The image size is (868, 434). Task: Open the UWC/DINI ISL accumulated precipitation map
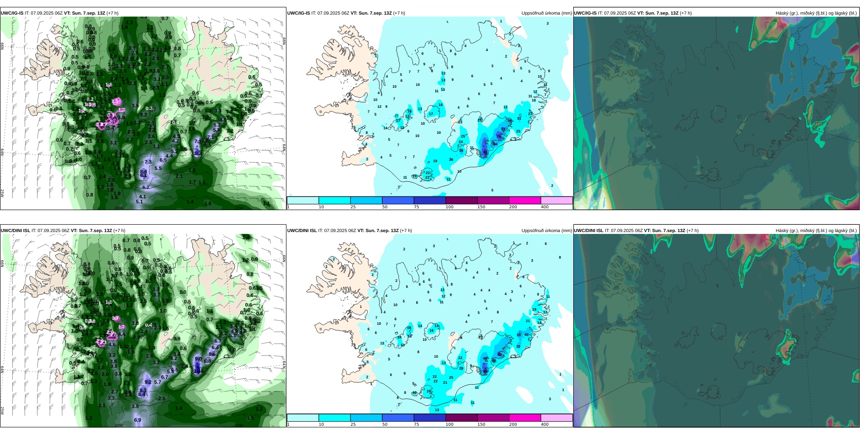coord(429,324)
